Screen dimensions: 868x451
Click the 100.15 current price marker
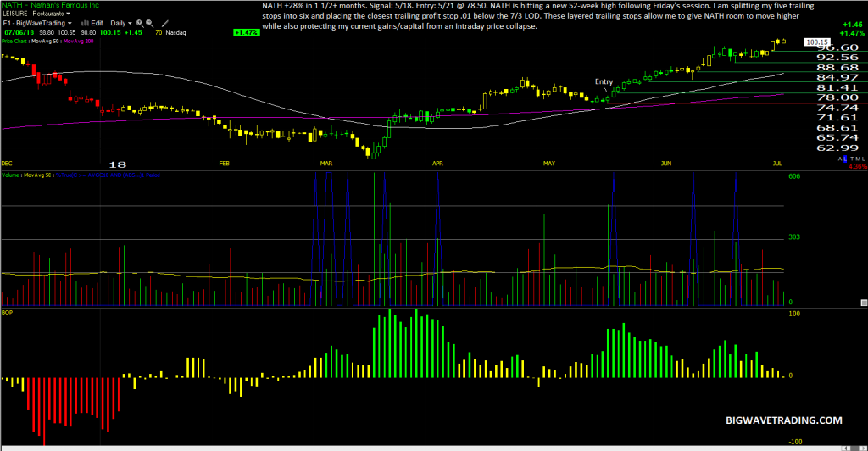[816, 42]
